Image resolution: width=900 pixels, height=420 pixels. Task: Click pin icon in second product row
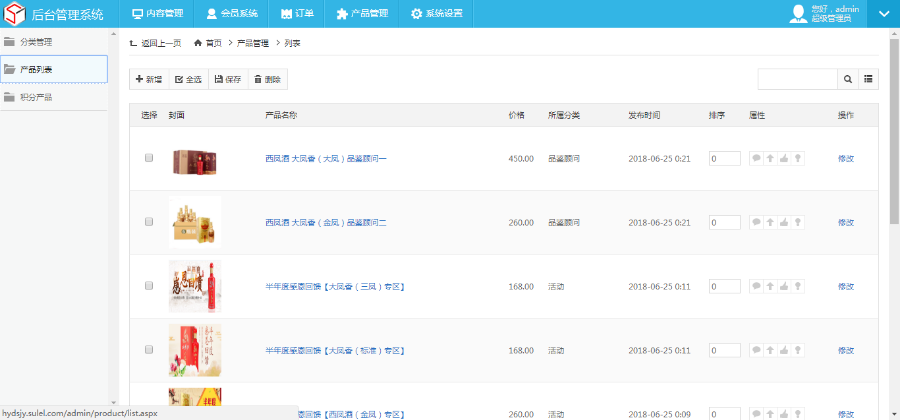798,222
